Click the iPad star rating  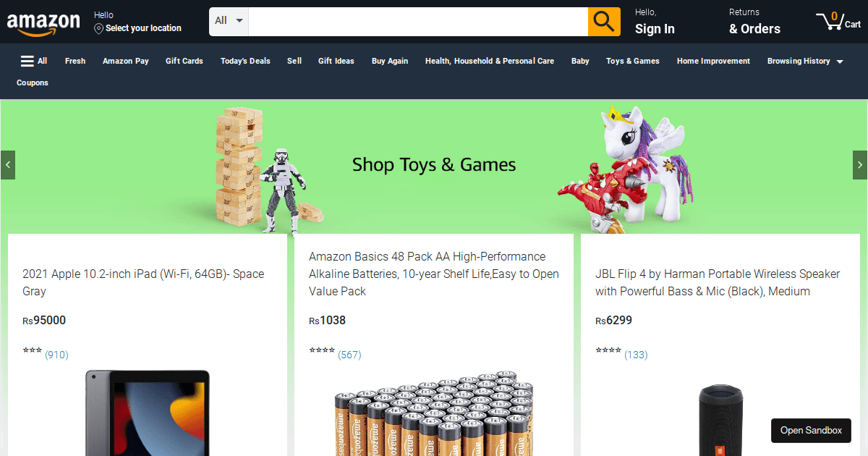(32, 352)
